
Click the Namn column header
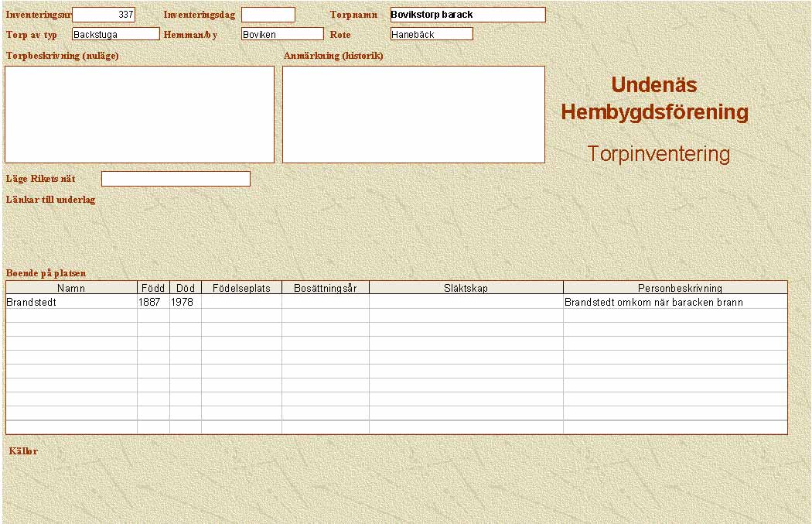(71, 288)
